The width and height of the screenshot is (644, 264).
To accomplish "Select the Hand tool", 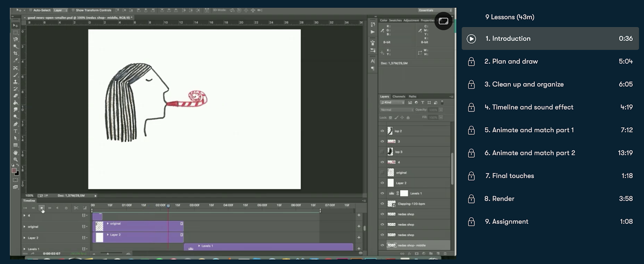I will 16,152.
